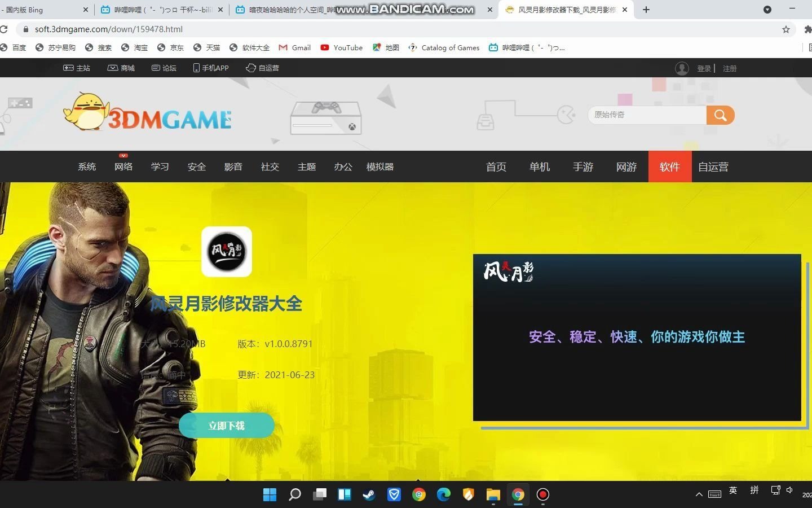Open 论坛 in the top bar
The height and width of the screenshot is (508, 812).
164,68
